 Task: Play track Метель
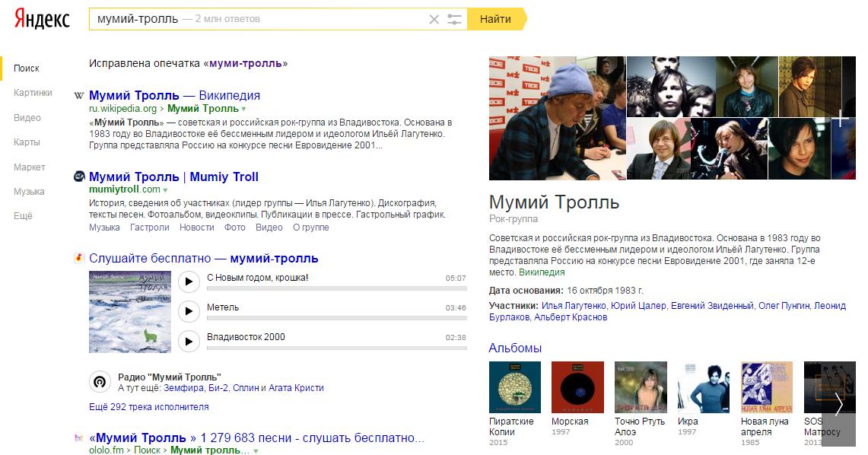(189, 311)
